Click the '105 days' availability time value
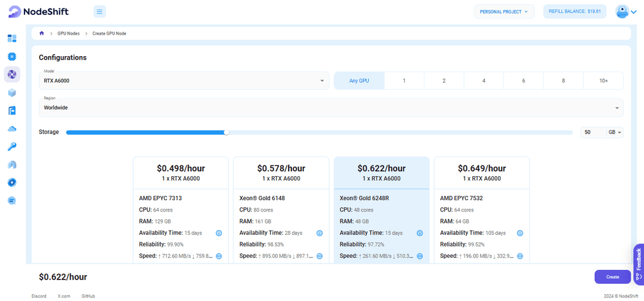Viewport: 644px width, 301px height. (496, 233)
